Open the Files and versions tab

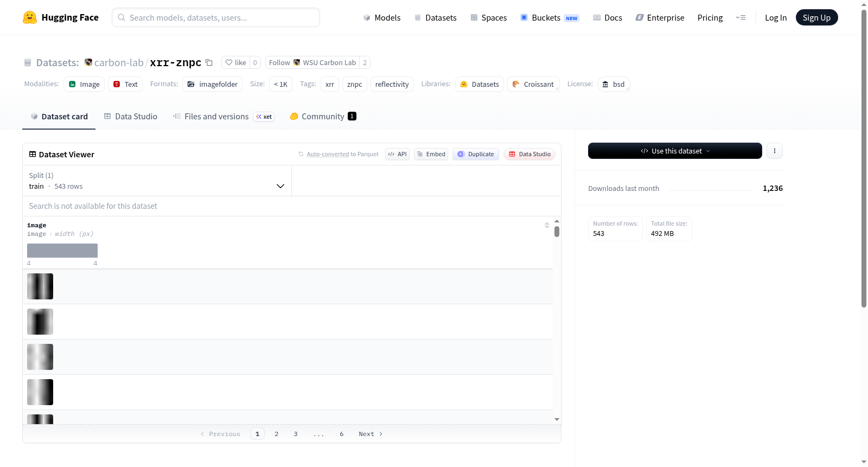[224, 116]
